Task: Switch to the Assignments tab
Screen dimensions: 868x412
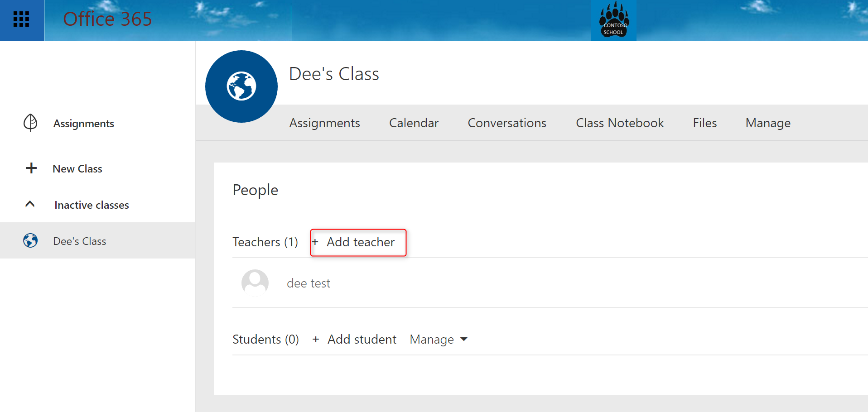Action: (324, 123)
